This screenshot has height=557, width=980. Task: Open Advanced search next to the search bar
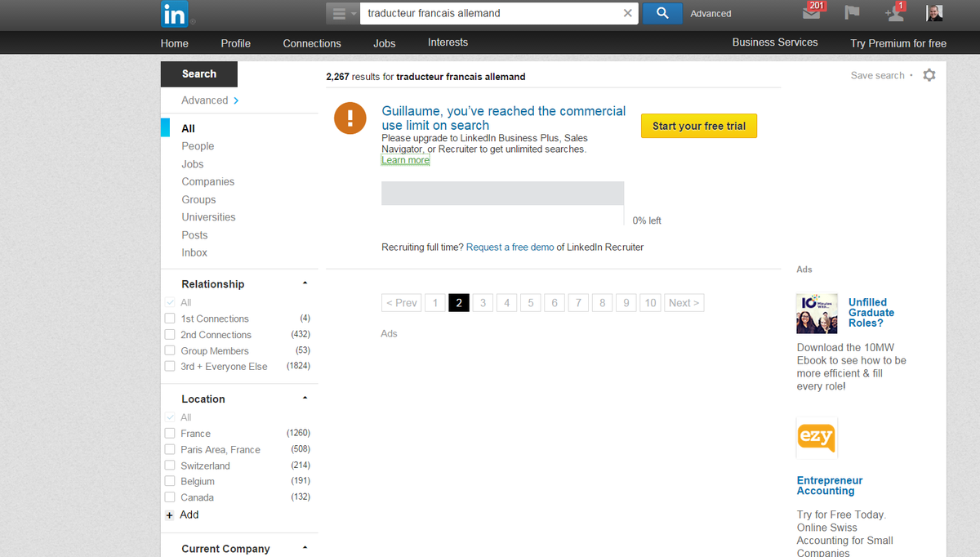[x=710, y=14]
